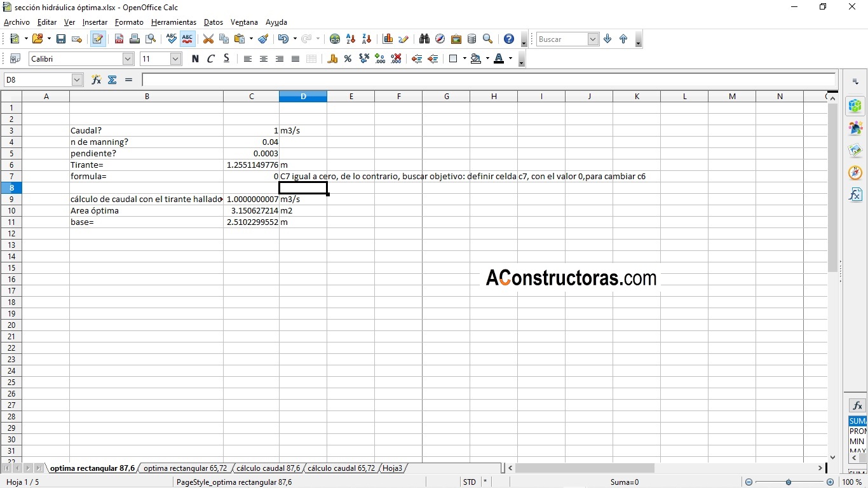Open font color picker arrow
The image size is (868, 488).
pyautogui.click(x=510, y=59)
